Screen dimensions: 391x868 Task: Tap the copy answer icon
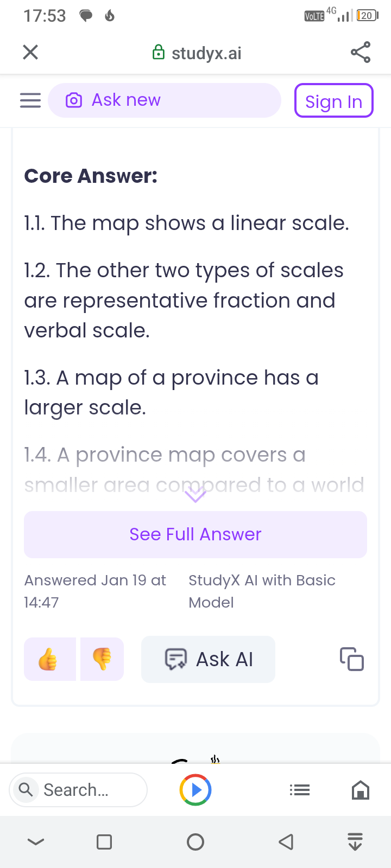[351, 659]
